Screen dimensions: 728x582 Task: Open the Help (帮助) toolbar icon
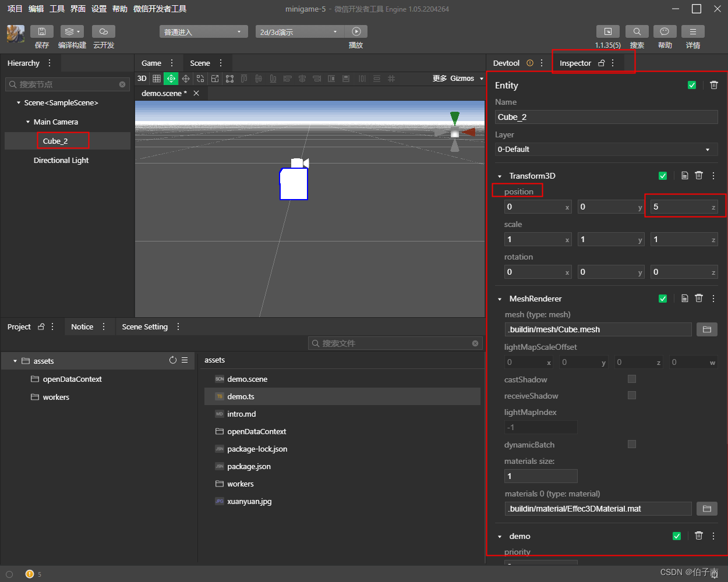click(x=665, y=31)
